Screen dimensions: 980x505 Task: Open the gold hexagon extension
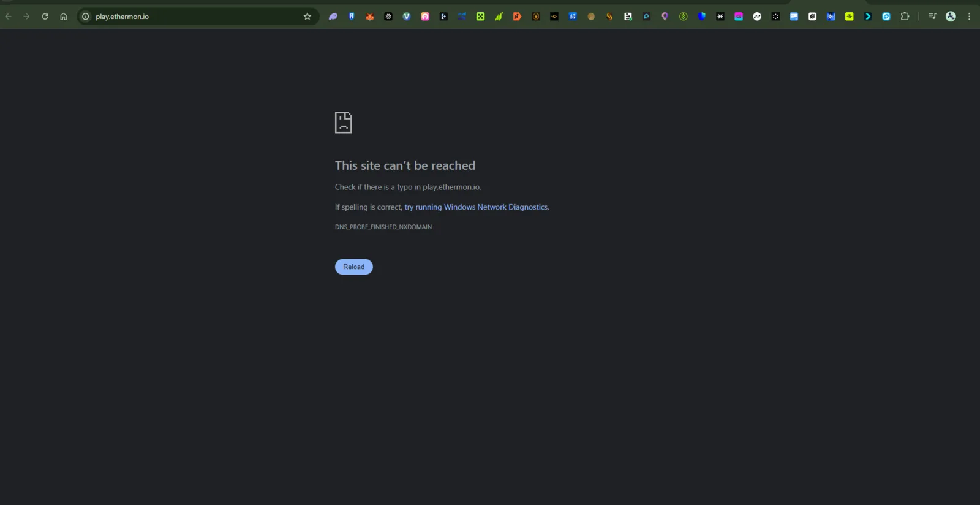(x=536, y=17)
